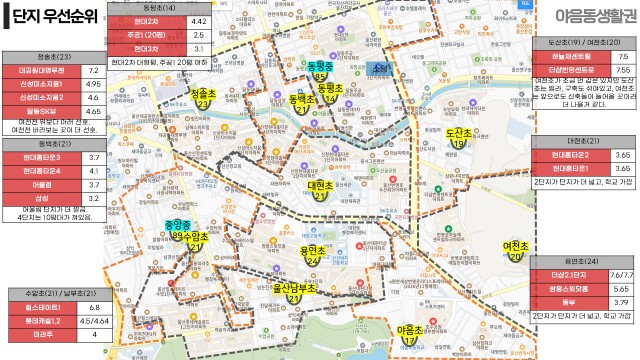This screenshot has height=360, width=640.
Task: Click the 4.42 price cell
Action: 199,22
